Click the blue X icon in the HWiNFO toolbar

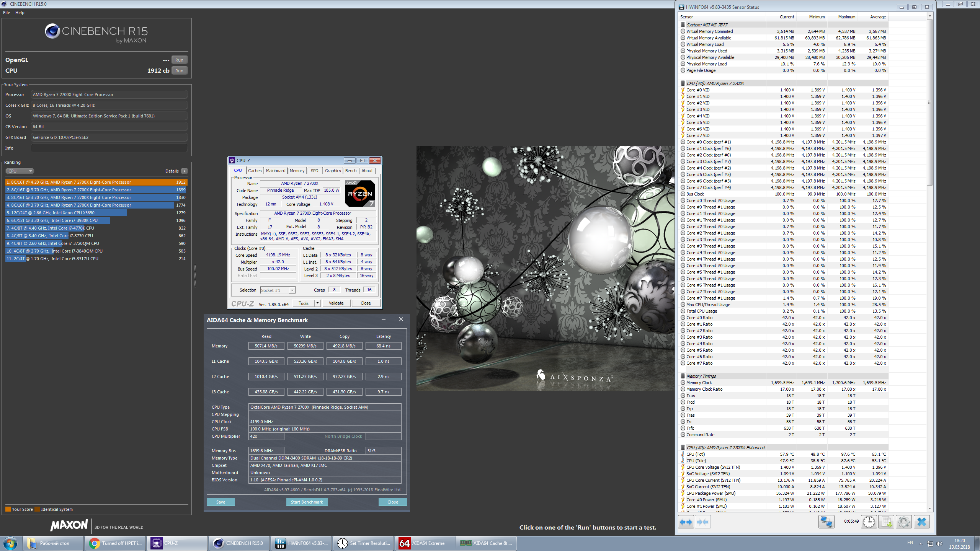(922, 522)
